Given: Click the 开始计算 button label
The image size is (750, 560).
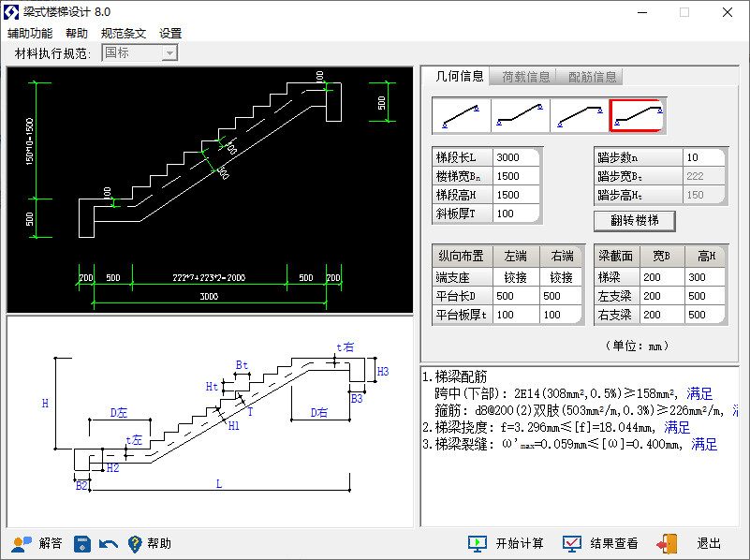Looking at the screenshot, I should [x=520, y=544].
